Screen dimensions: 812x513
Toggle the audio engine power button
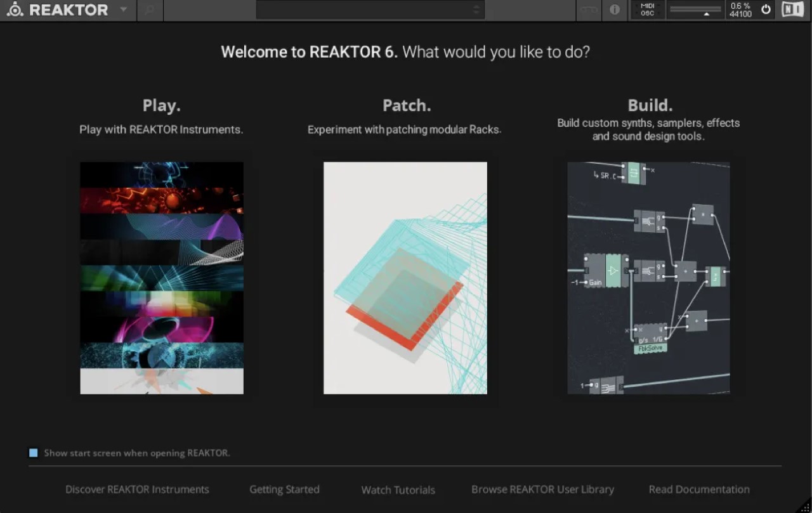click(766, 10)
